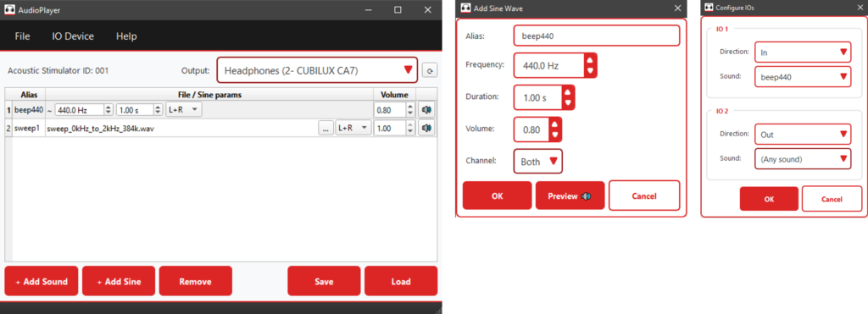Click Remove button

(196, 281)
